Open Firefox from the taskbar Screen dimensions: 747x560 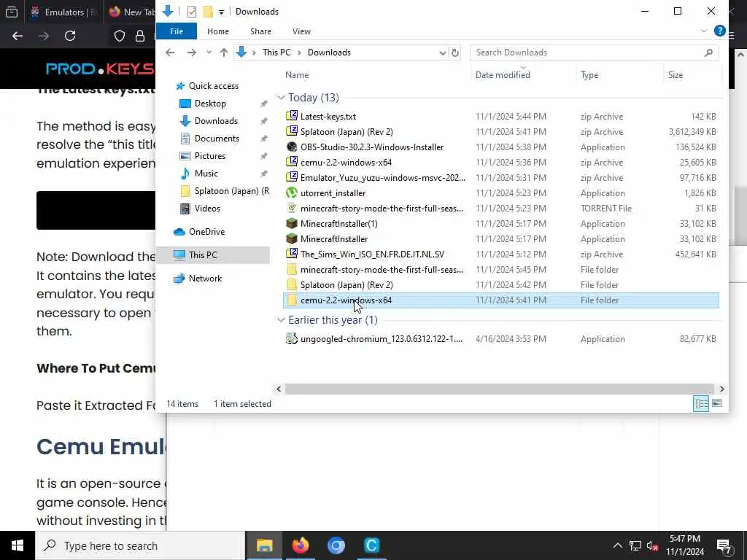coord(300,545)
